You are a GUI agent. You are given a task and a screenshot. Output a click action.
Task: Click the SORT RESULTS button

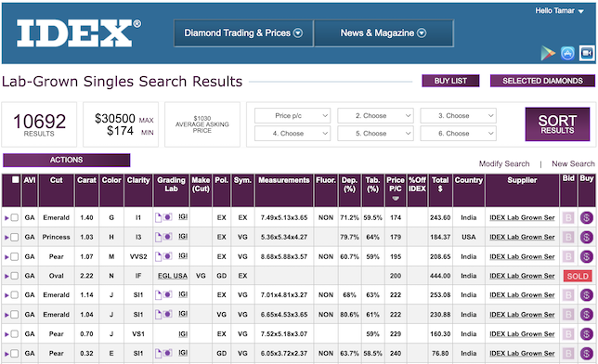coord(557,124)
